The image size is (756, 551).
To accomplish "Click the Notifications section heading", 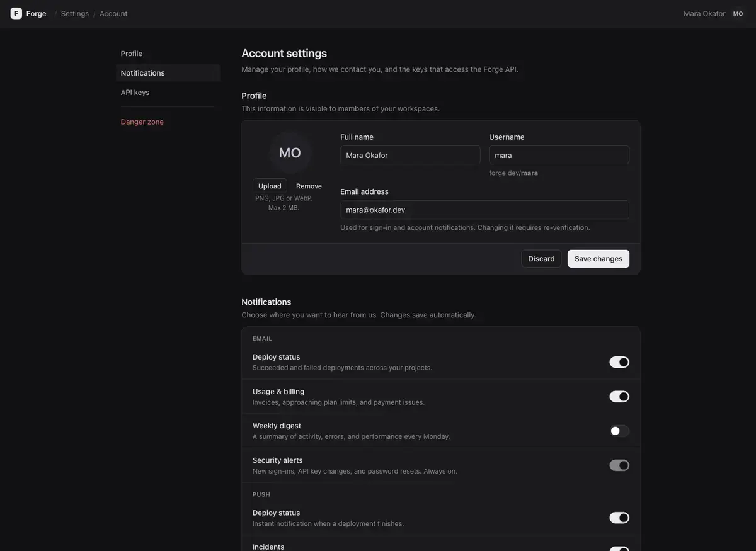I will (266, 302).
